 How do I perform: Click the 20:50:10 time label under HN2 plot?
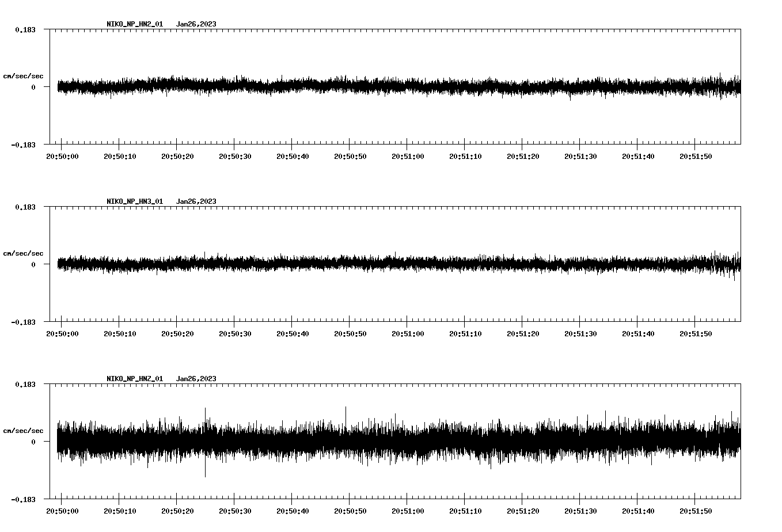click(120, 157)
